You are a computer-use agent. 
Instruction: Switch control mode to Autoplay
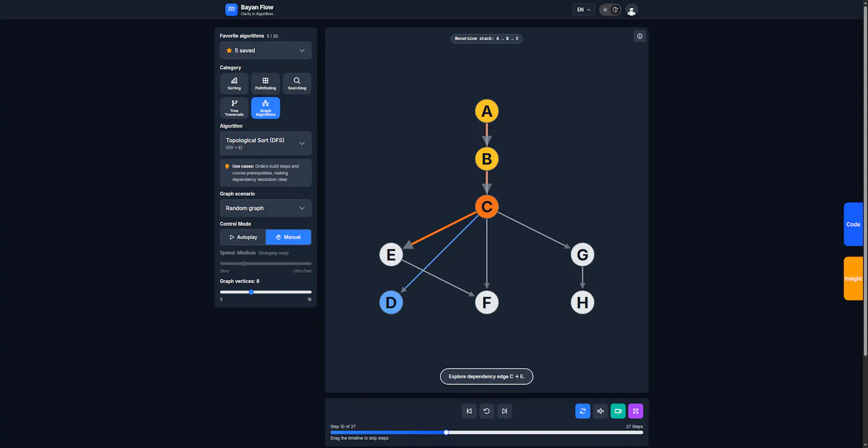point(243,237)
